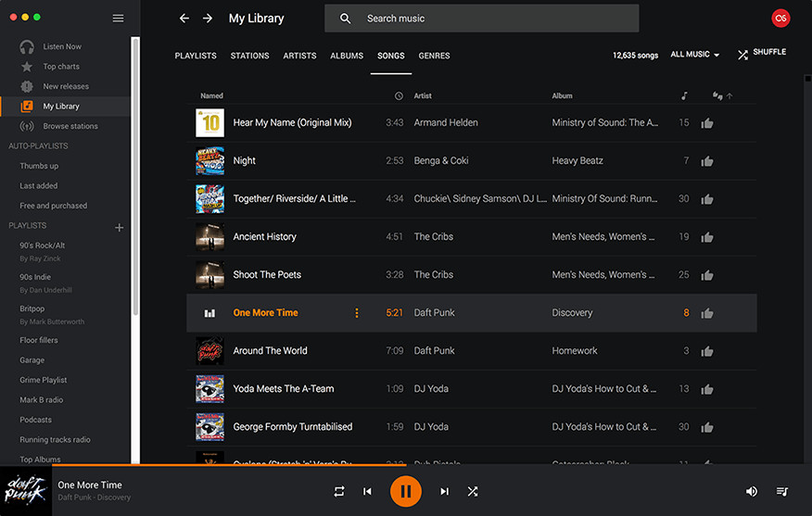Screen dimensions: 812x516
Task: Click the New releases badge icon
Action: click(x=27, y=86)
